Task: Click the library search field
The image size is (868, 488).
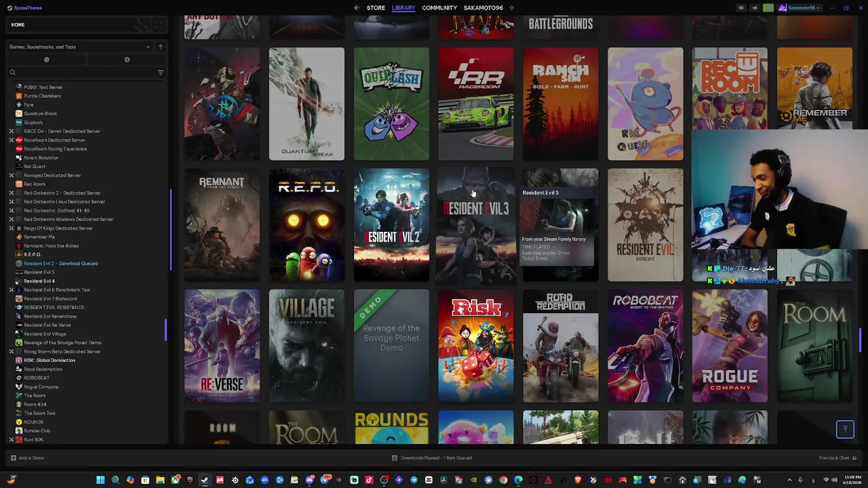Action: 81,73
